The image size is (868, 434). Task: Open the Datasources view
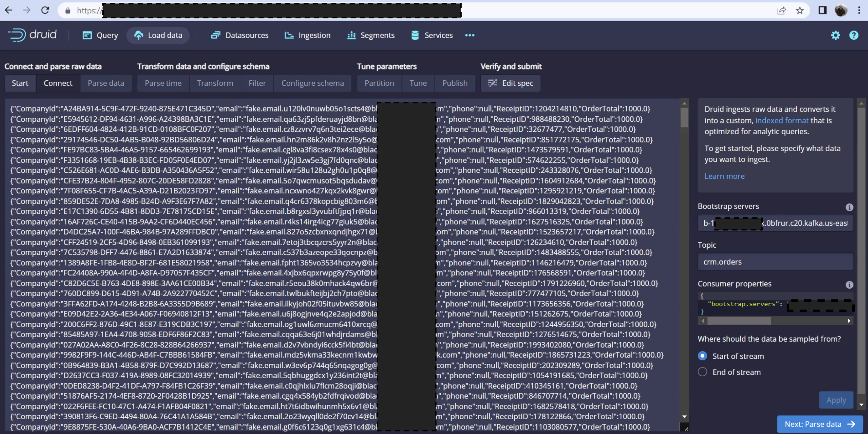pos(240,35)
